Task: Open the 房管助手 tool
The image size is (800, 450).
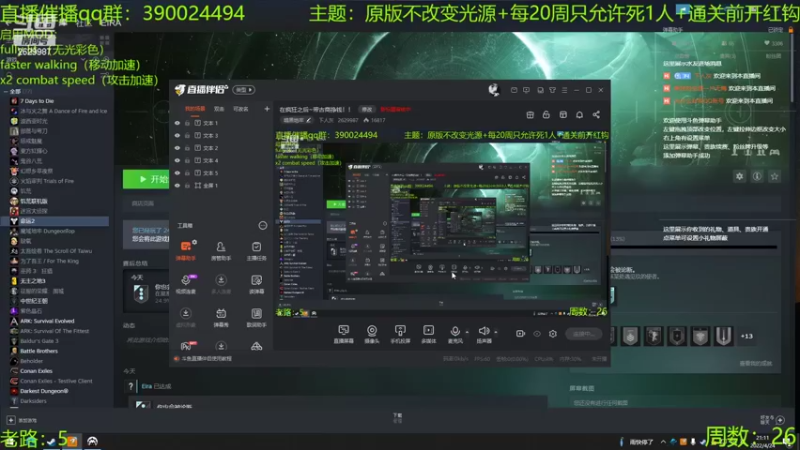Action: 221,250
